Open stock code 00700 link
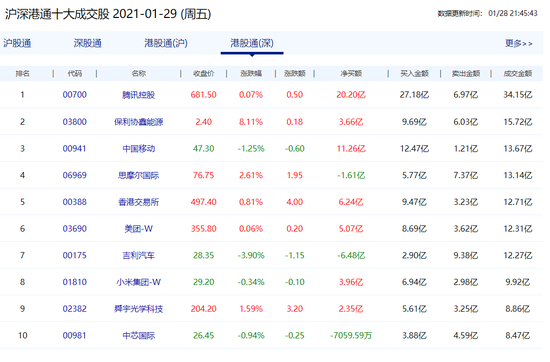The image size is (550, 362). [75, 95]
